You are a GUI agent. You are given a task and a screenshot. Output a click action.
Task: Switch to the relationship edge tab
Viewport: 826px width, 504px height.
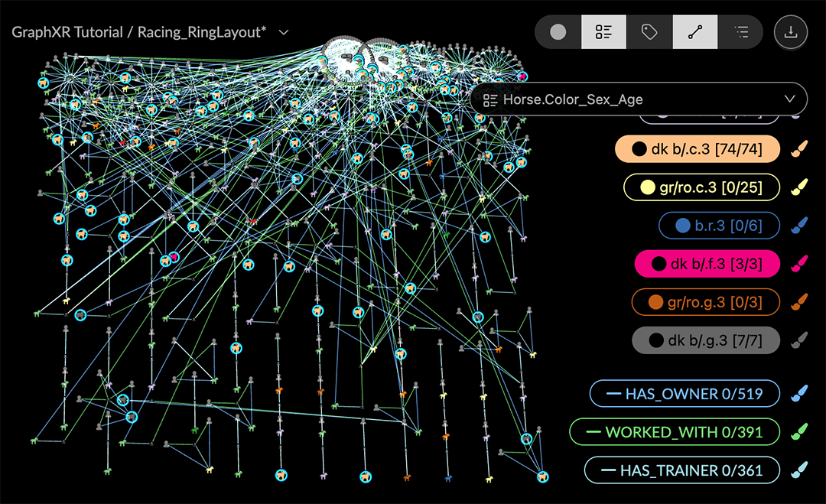tap(695, 32)
